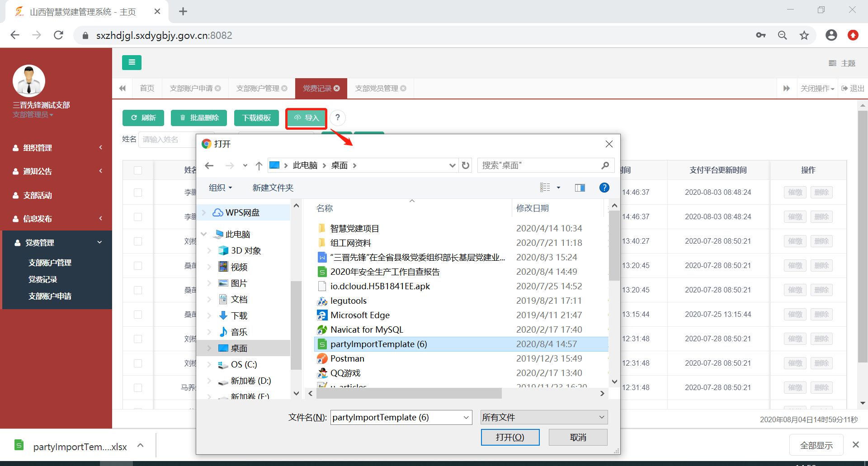The image size is (868, 466).
Task: Expand the 此电脑 tree node
Action: click(x=204, y=234)
